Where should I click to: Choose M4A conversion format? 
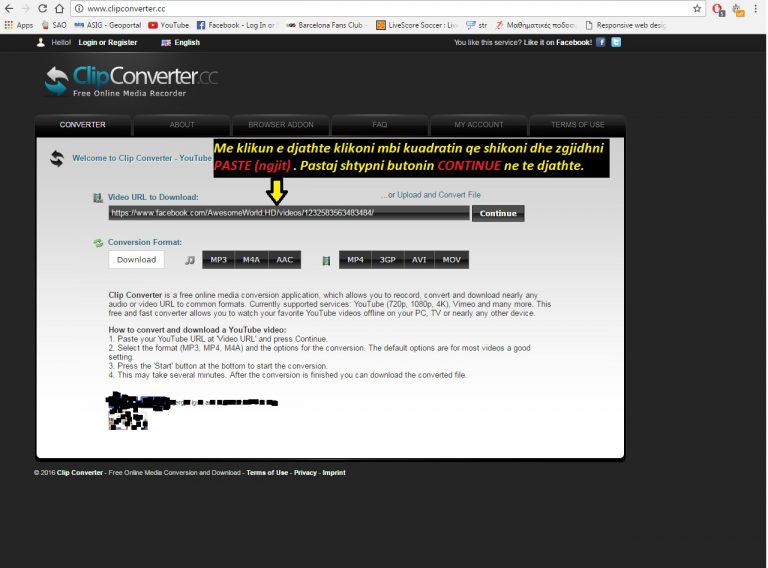coord(251,260)
